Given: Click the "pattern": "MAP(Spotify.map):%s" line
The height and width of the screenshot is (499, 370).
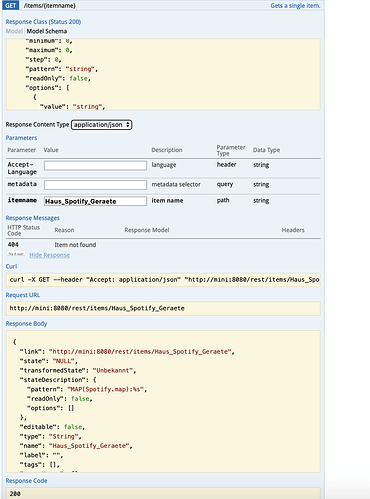Looking at the screenshot, I should (x=87, y=389).
